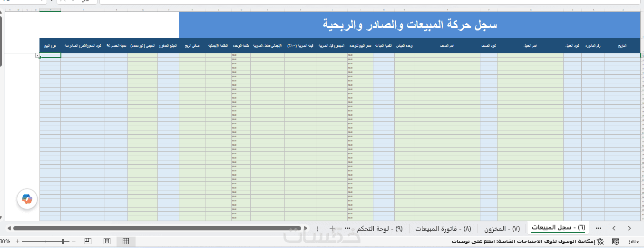
Task: Click the formula bar input area
Action: click(371, 2)
